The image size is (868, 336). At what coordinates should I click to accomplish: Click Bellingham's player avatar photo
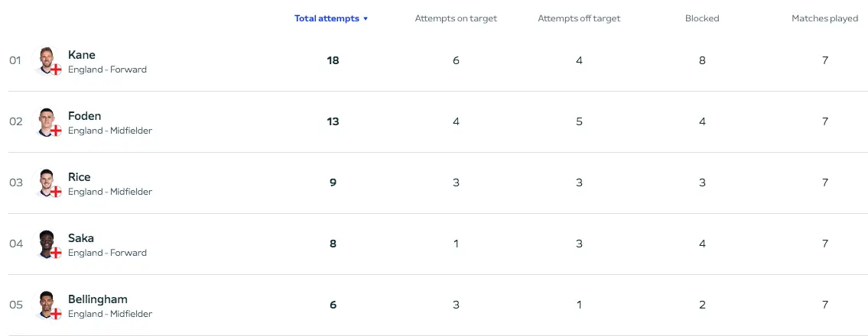pos(47,305)
